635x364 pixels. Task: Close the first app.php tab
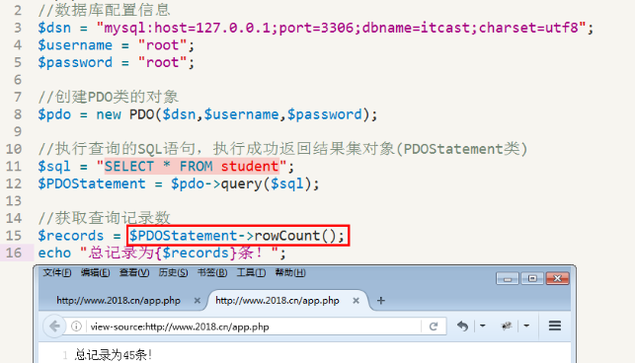(198, 301)
